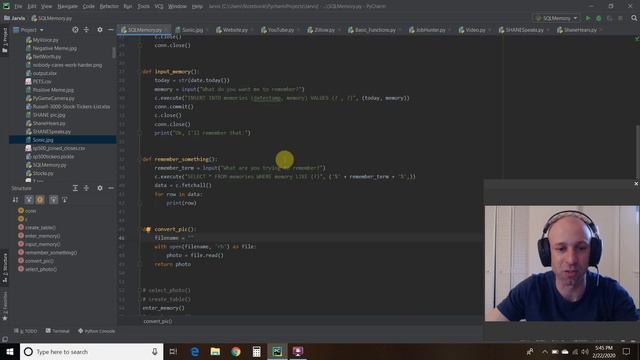This screenshot has height=360, width=640.
Task: Close the webcam overlay window
Action: [x=636, y=184]
